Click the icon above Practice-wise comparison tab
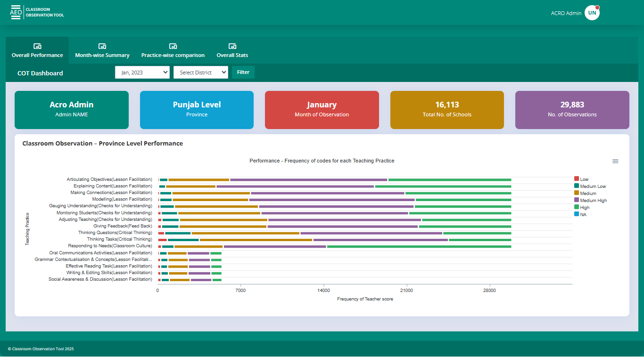This screenshot has width=644, height=357. (x=173, y=46)
